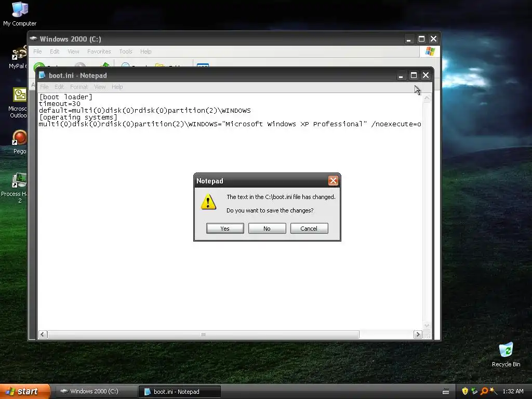The image size is (532, 399).
Task: Click the Notepad vertical scrollbar up arrow
Action: tap(427, 98)
